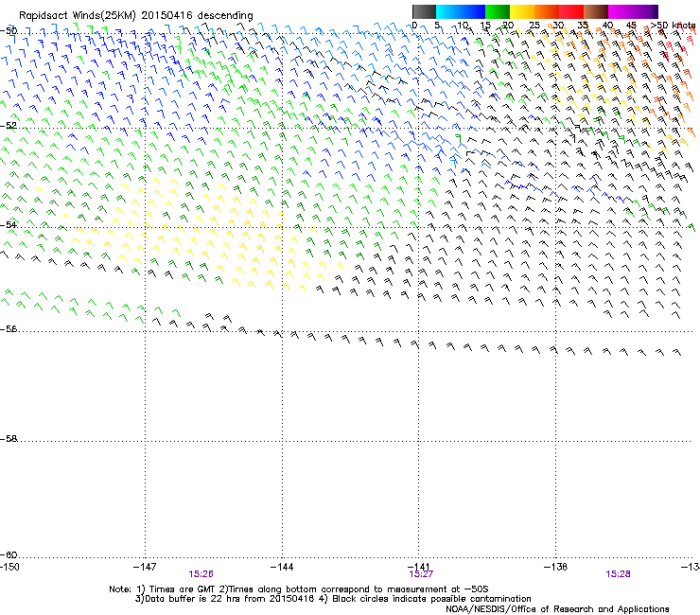Click the -60 latitude axis label
The height and width of the screenshot is (615, 700).
click(x=9, y=554)
